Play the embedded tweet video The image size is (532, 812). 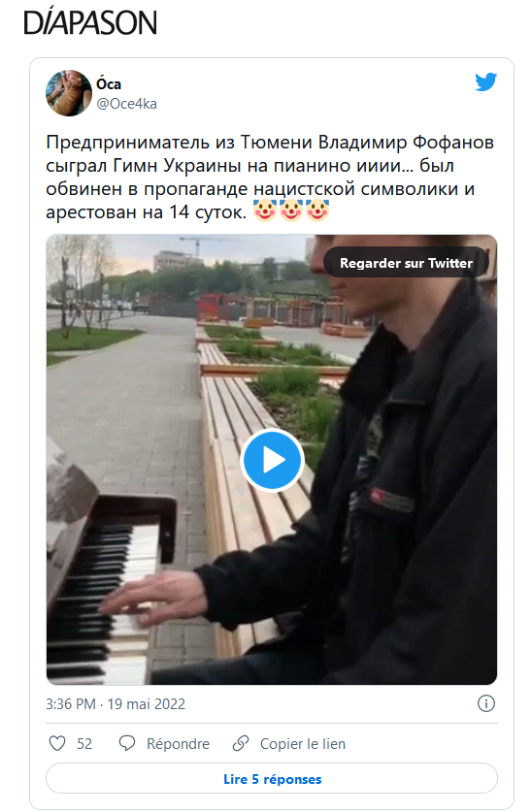pyautogui.click(x=272, y=460)
